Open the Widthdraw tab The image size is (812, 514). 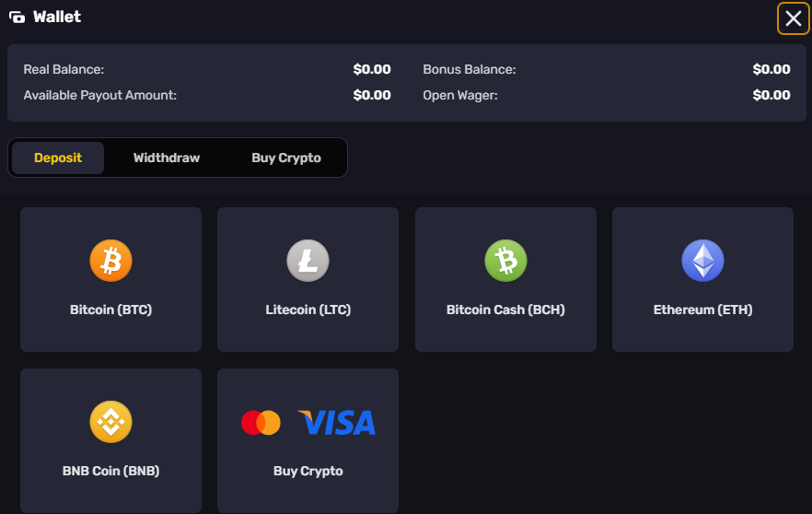[167, 158]
